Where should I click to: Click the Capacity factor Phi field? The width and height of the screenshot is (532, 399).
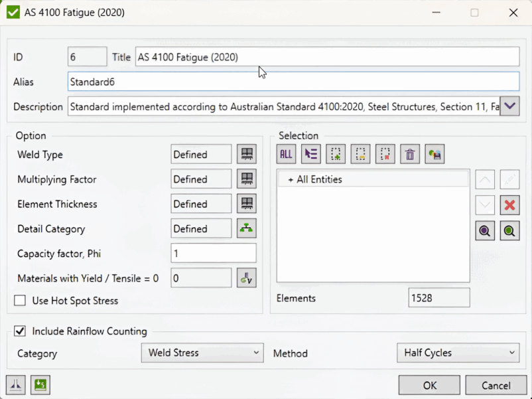pos(214,254)
